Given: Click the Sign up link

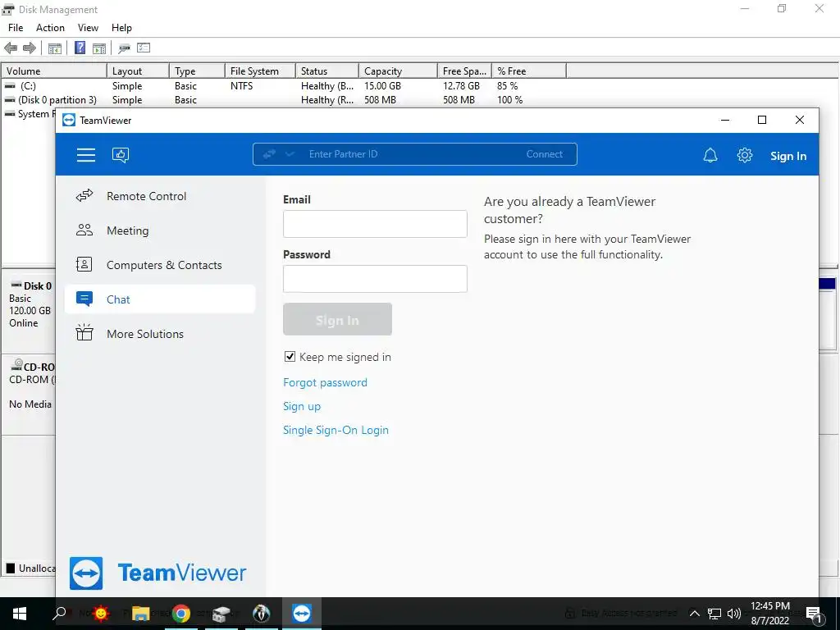Looking at the screenshot, I should 302,406.
